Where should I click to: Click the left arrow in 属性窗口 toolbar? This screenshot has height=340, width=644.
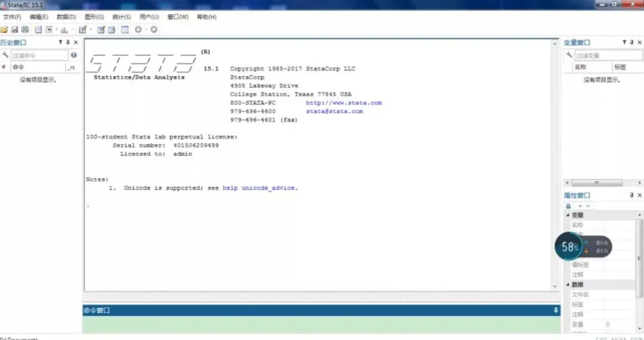pos(580,206)
